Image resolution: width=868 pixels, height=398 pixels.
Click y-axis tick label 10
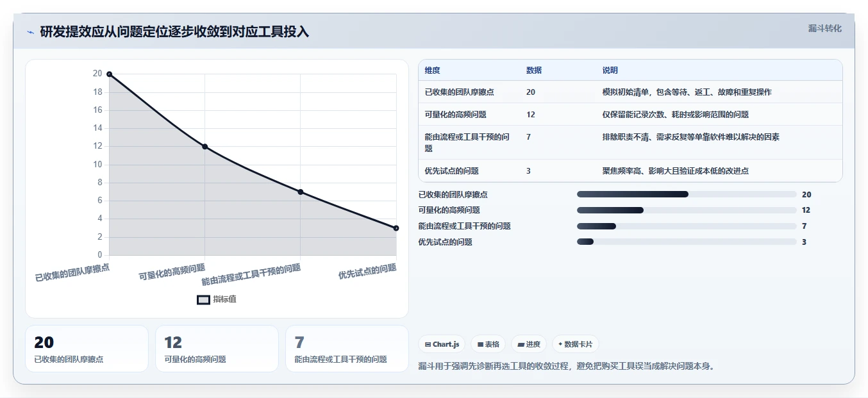click(97, 165)
